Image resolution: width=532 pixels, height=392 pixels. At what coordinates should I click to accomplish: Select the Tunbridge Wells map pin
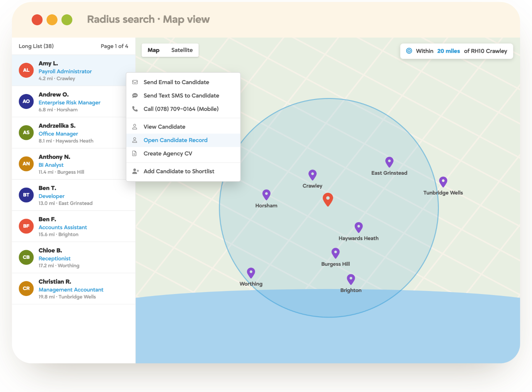[x=443, y=182]
